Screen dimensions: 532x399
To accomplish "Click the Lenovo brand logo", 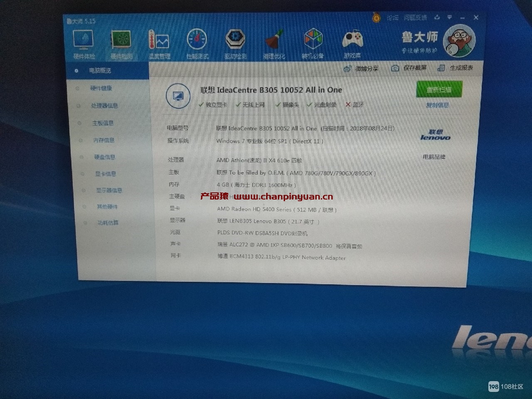I will coord(435,135).
